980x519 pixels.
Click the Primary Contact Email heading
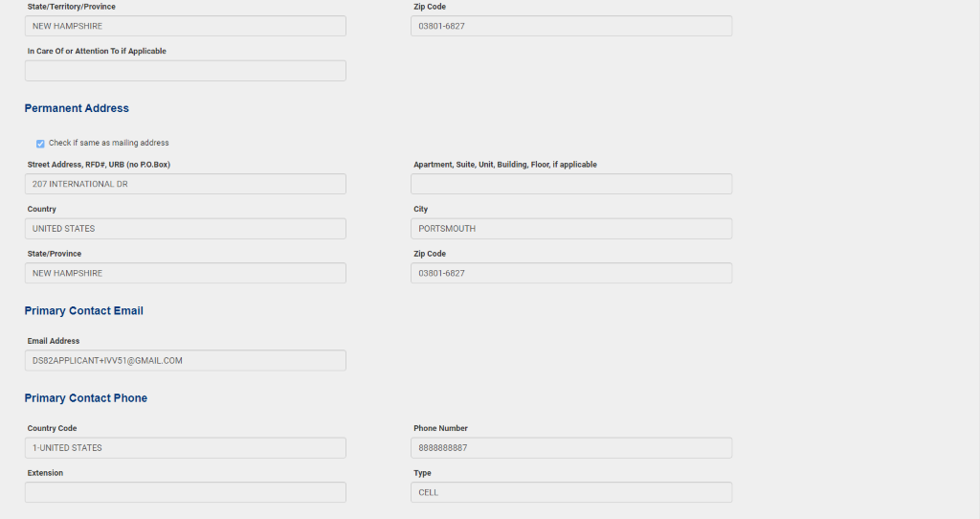pyautogui.click(x=84, y=311)
